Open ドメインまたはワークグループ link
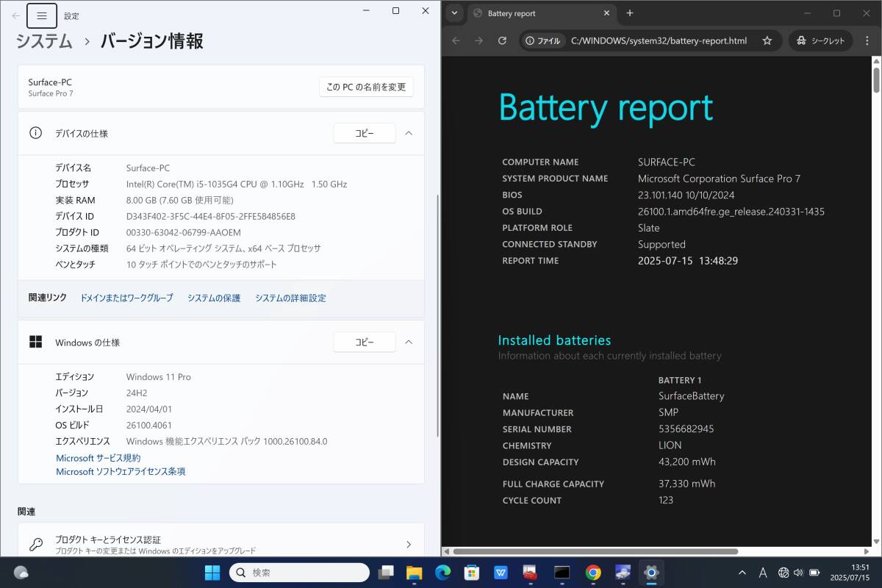This screenshot has width=882, height=588. click(x=126, y=298)
